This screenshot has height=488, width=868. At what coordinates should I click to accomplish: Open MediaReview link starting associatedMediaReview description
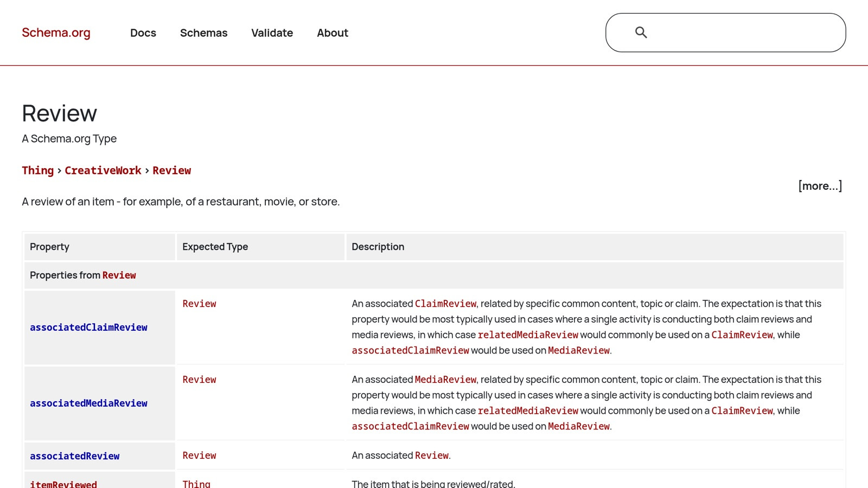[x=445, y=380]
